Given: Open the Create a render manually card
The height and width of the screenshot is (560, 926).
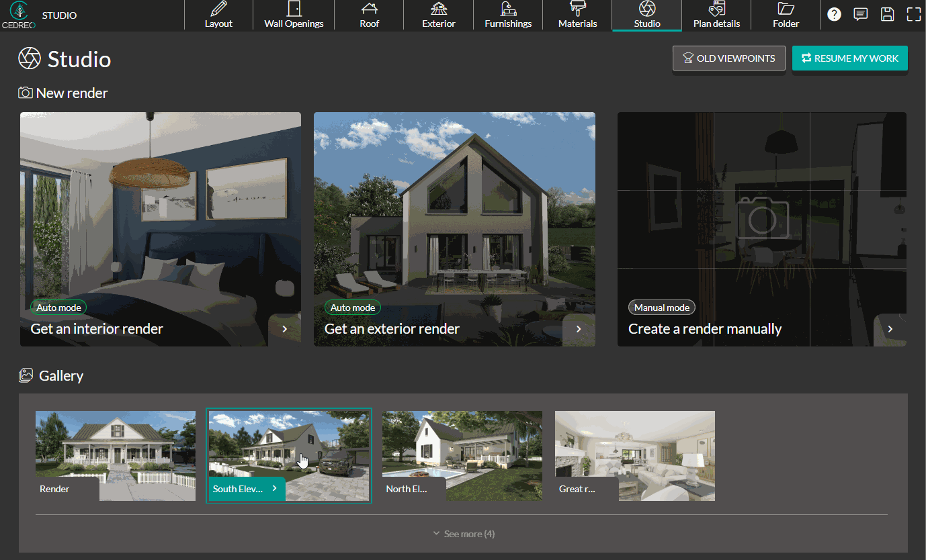Looking at the screenshot, I should click(x=762, y=229).
